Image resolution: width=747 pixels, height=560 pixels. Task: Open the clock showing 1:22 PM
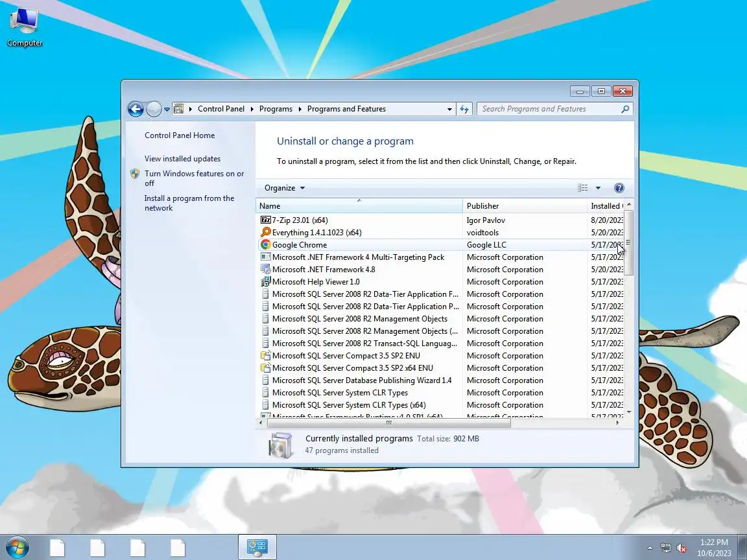(714, 548)
